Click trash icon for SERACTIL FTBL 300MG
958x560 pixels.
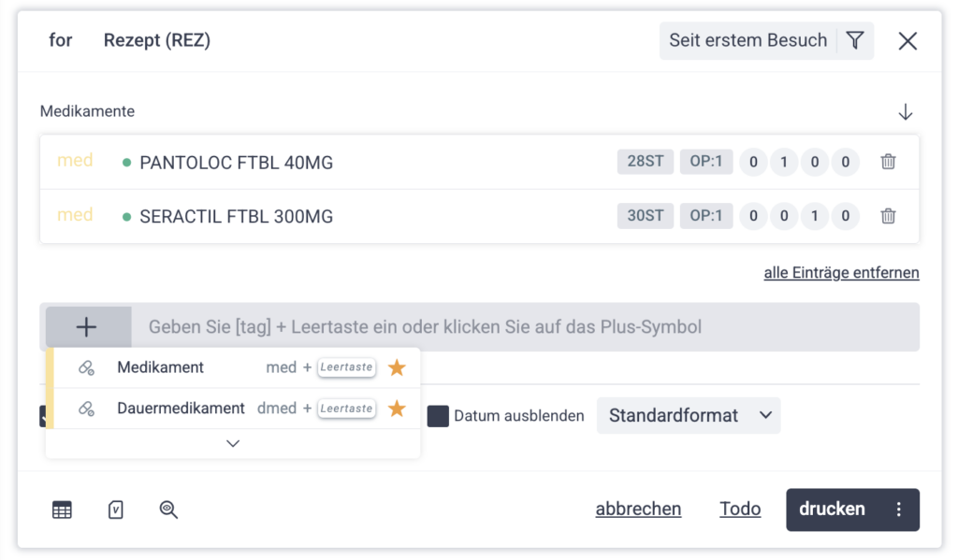[888, 216]
